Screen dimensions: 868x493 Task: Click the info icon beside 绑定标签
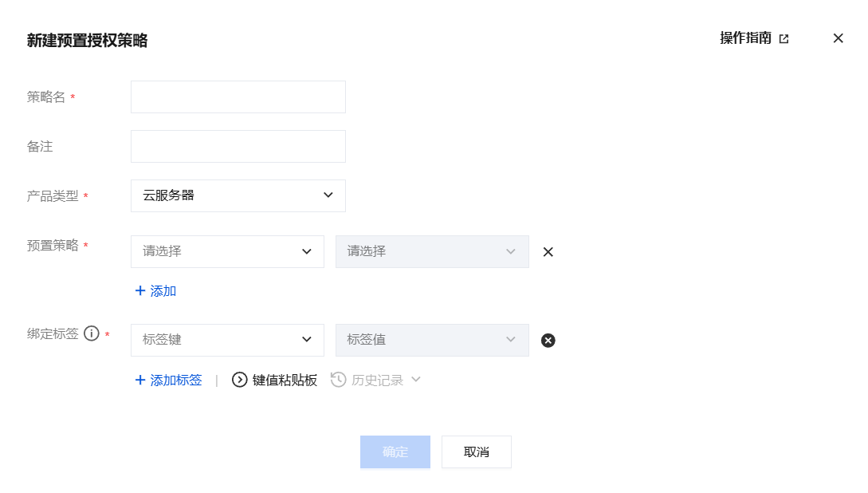click(x=92, y=333)
